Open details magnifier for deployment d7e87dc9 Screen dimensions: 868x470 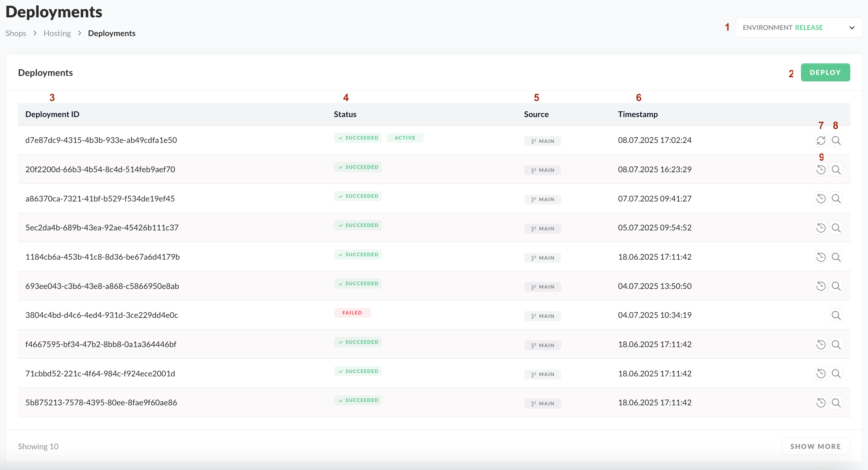pyautogui.click(x=836, y=140)
